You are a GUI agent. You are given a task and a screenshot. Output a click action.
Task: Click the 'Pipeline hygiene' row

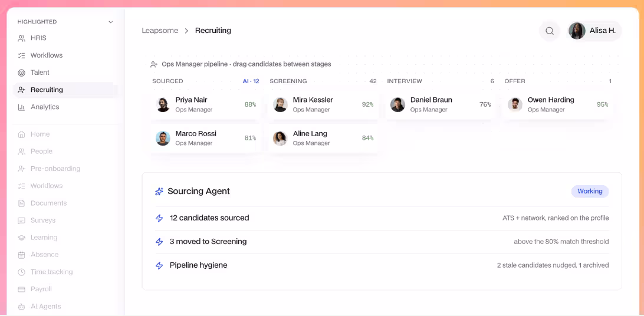click(x=382, y=265)
